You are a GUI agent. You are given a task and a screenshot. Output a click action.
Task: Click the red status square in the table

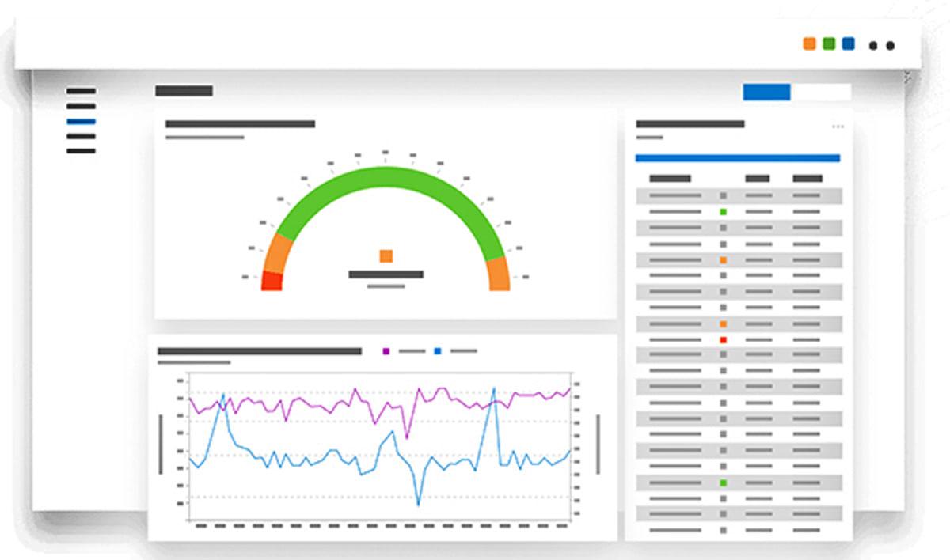723,339
